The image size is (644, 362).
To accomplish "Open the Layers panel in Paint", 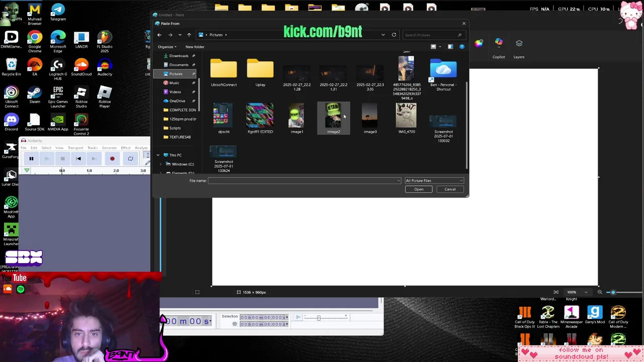I will tap(519, 48).
